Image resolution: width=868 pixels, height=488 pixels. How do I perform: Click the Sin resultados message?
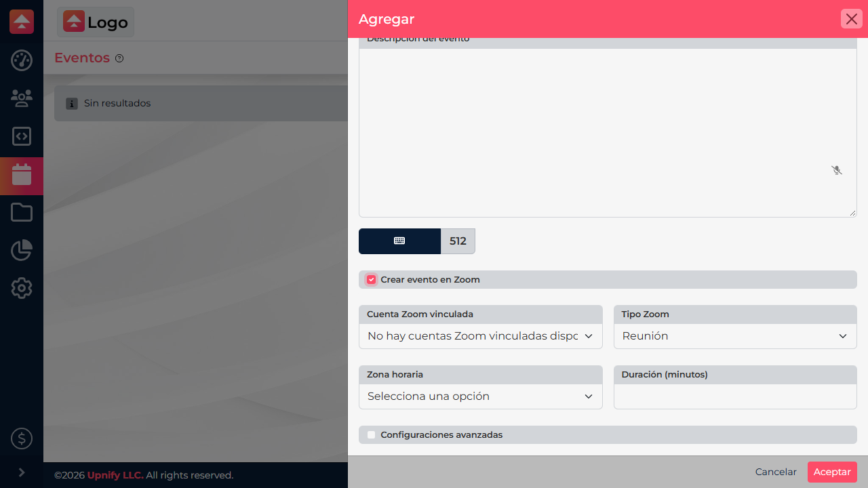[x=117, y=104]
